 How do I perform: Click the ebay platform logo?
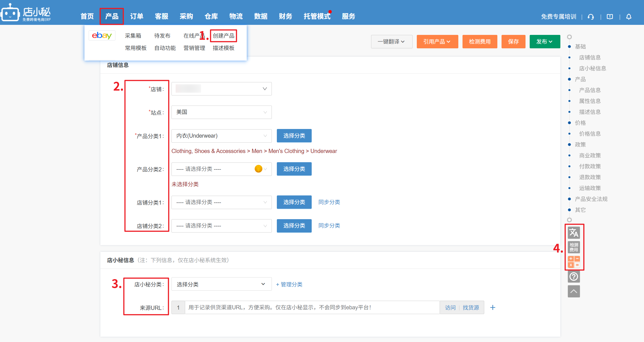tap(102, 36)
